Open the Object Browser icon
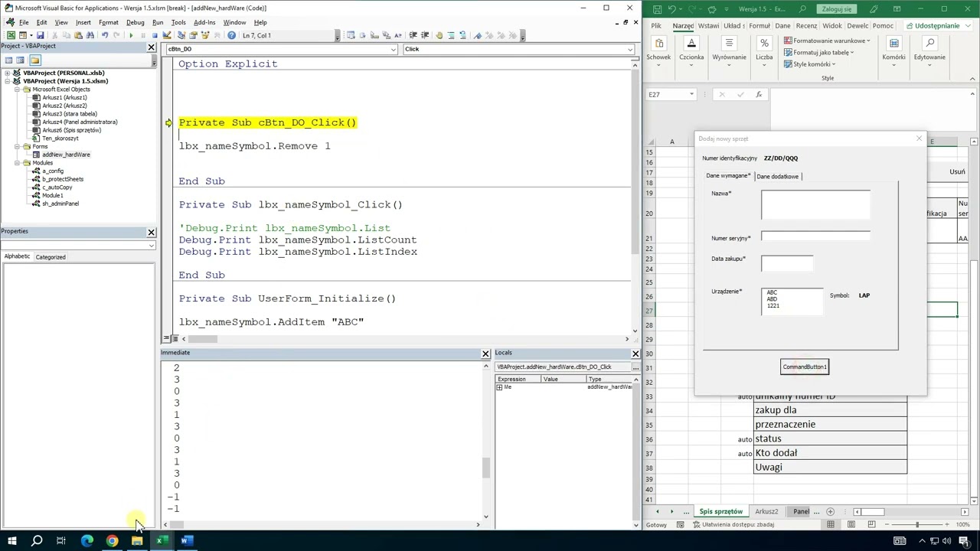Screen dimensions: 980x551 click(205, 35)
